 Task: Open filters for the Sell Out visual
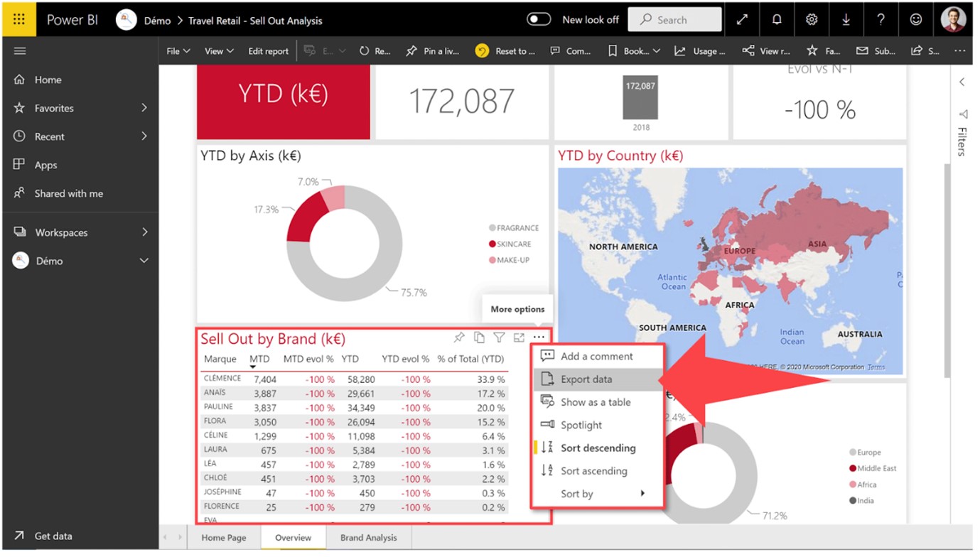tap(498, 336)
